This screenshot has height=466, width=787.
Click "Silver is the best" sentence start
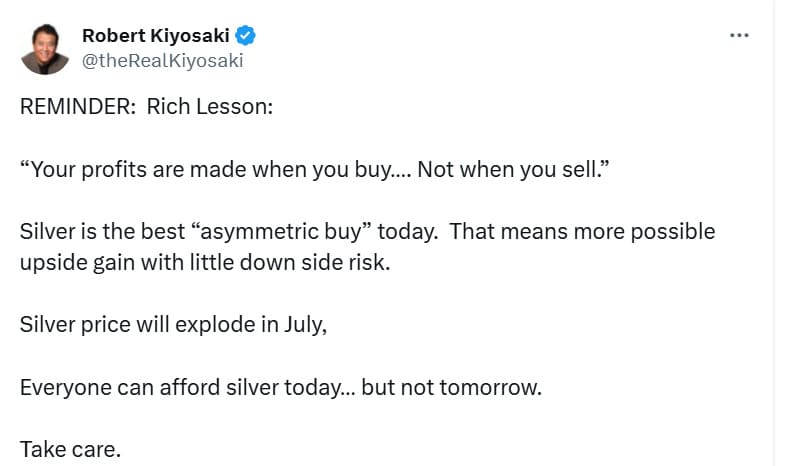pos(96,232)
